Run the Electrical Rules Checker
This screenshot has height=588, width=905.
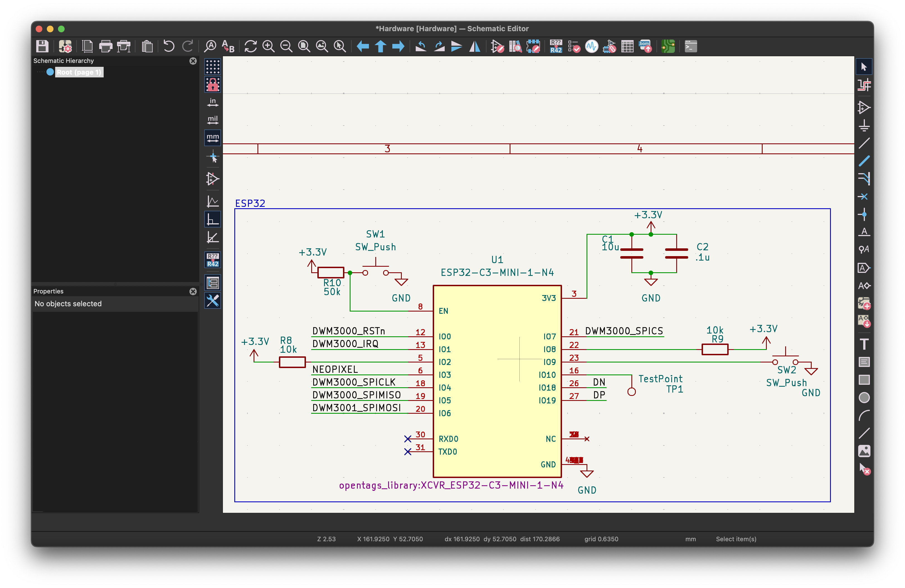574,46
